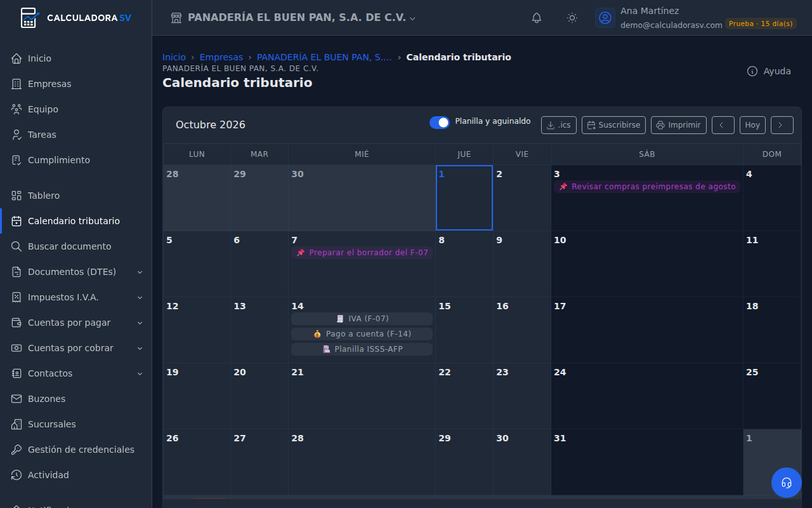
Task: Open Revisar compras preimpresas de agosto note
Action: pos(647,187)
